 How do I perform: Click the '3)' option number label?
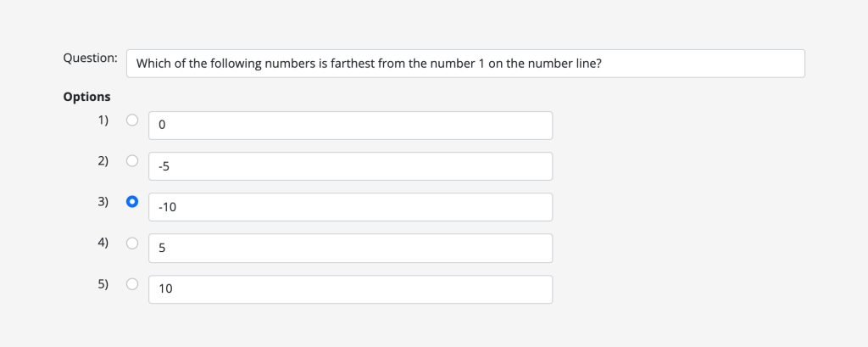click(103, 201)
